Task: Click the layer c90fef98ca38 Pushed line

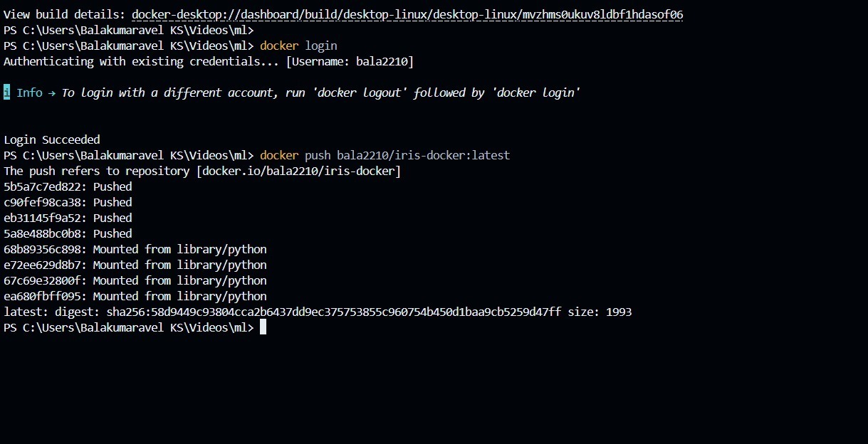Action: coord(68,202)
